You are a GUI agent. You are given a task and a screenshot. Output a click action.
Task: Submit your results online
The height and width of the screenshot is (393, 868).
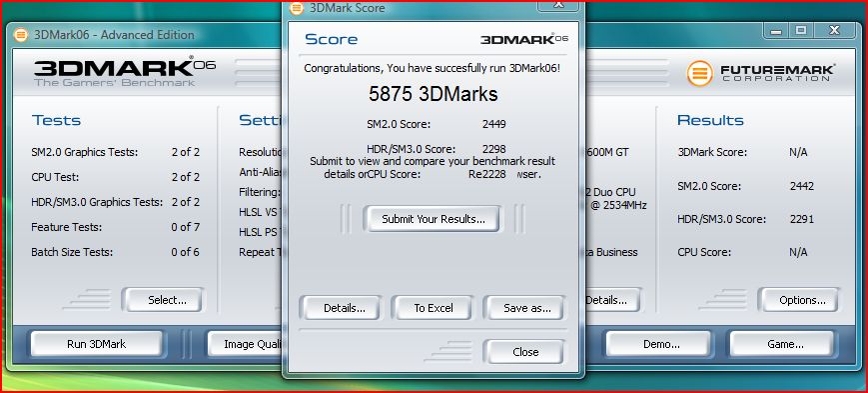[x=434, y=219]
